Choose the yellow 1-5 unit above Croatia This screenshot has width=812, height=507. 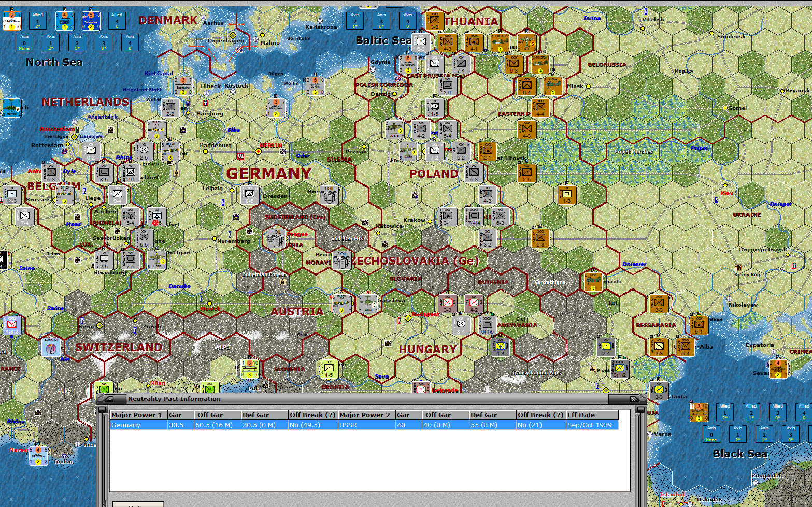(329, 369)
